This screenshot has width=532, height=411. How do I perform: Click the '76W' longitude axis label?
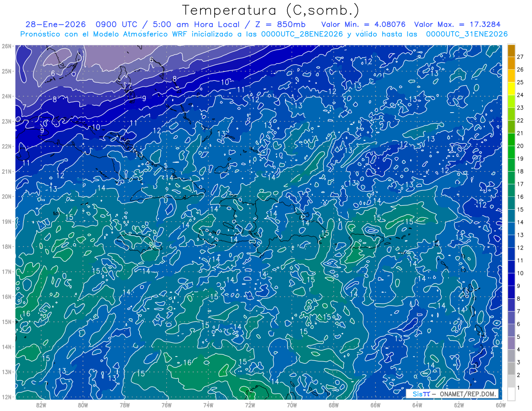(x=166, y=405)
